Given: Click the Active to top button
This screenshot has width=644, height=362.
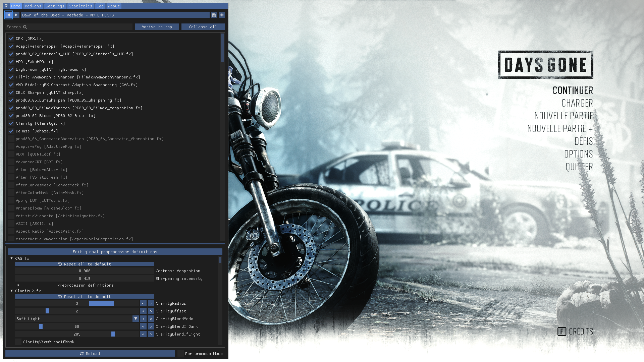Looking at the screenshot, I should point(157,27).
